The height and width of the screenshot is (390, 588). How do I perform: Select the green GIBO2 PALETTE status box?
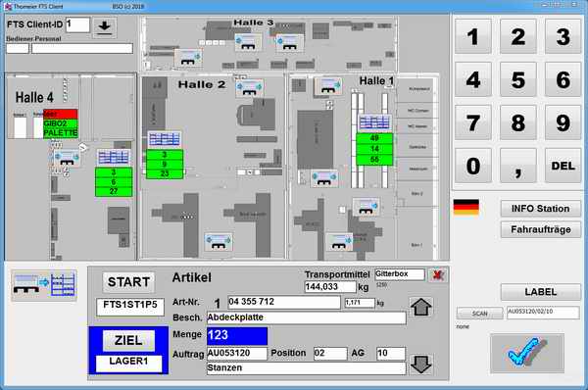click(x=61, y=128)
